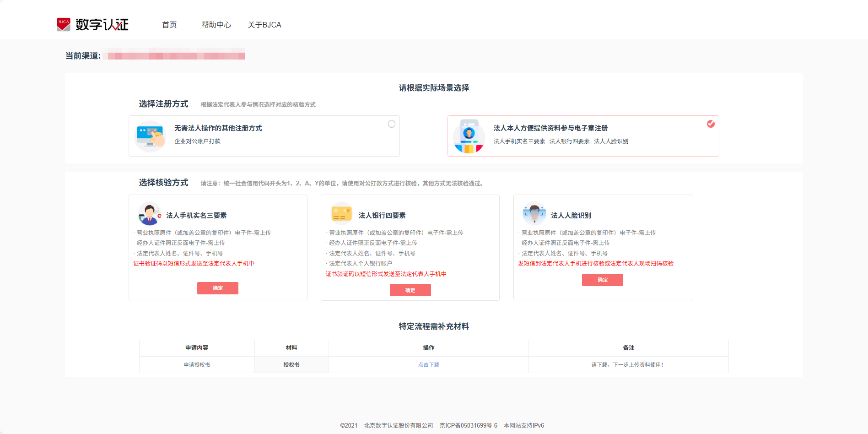
Task: Choose the 无需法人操作的其他注册方式 card
Action: click(264, 136)
